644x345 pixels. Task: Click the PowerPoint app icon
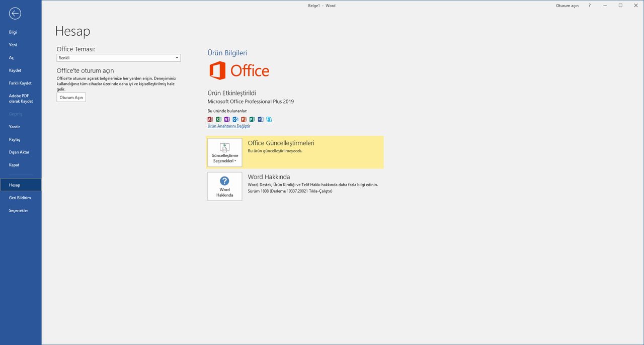[x=244, y=119]
